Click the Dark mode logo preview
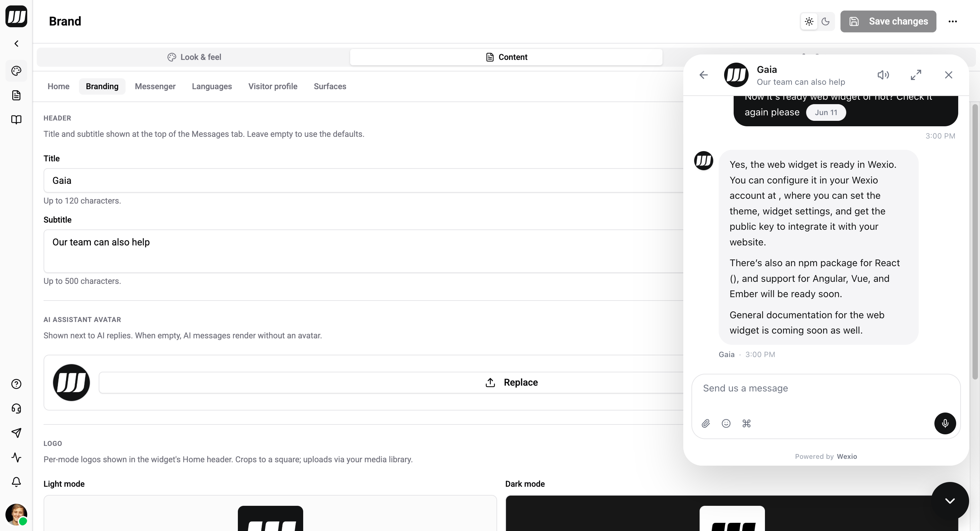The width and height of the screenshot is (980, 531). pyautogui.click(x=732, y=513)
